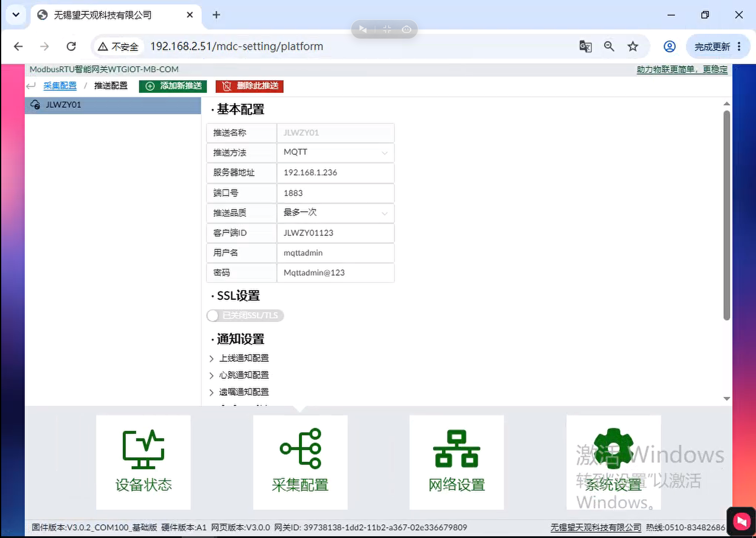Click the translate page icon
This screenshot has width=756, height=538.
pyautogui.click(x=586, y=46)
